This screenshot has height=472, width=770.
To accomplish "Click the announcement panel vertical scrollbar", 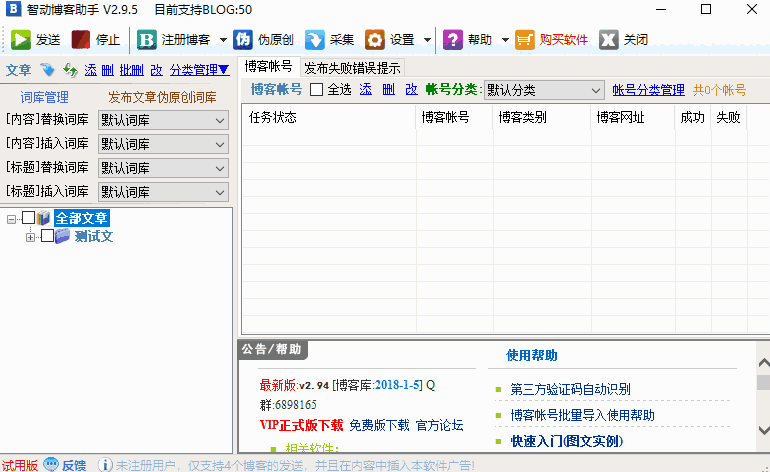I will click(x=762, y=400).
